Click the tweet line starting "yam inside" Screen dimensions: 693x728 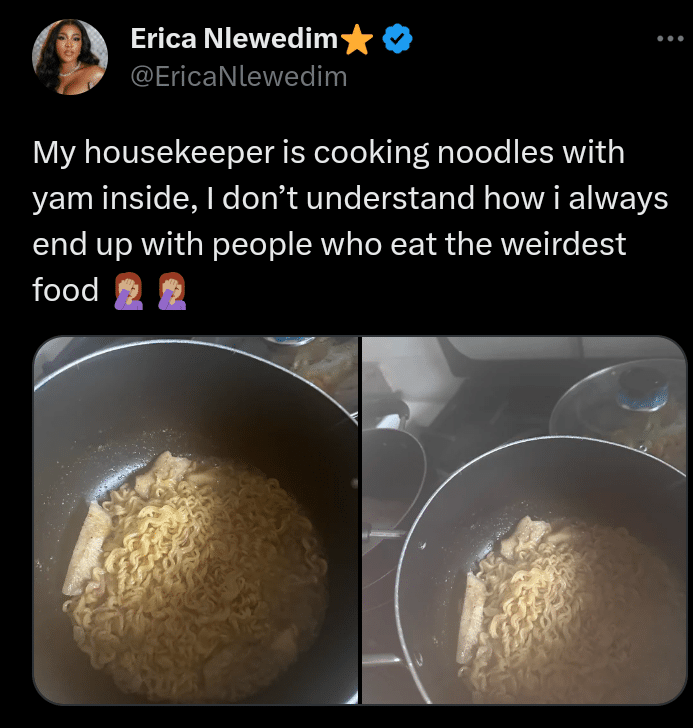[x=350, y=199]
